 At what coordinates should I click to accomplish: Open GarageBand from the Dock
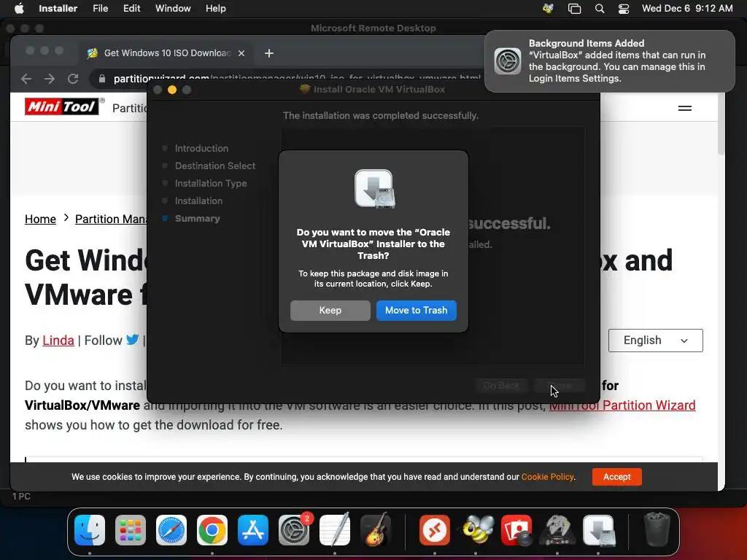376,529
